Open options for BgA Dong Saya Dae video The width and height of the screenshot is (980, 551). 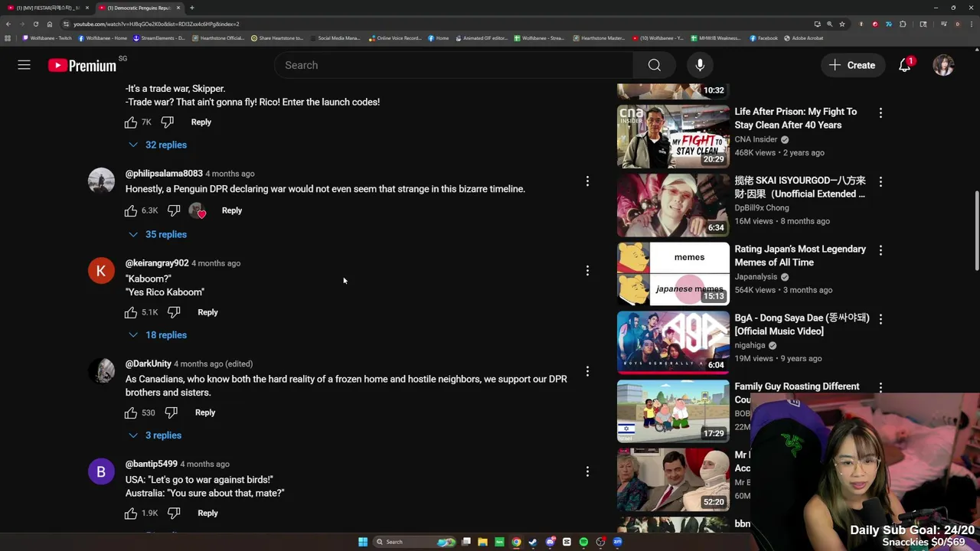point(880,318)
